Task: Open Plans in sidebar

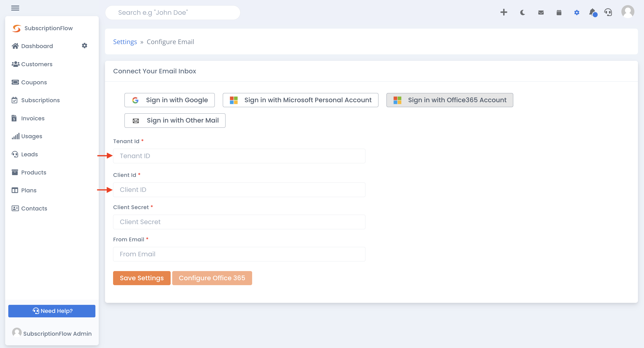Action: (24, 190)
